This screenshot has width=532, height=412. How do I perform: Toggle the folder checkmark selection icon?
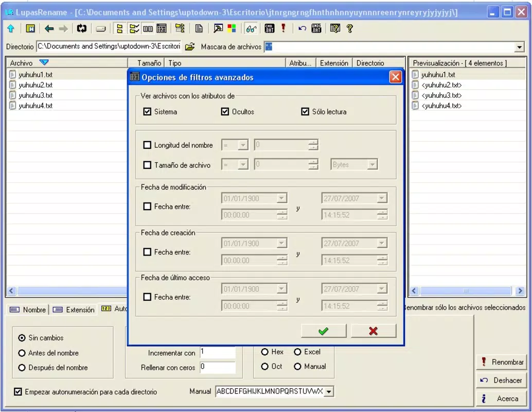(134, 28)
